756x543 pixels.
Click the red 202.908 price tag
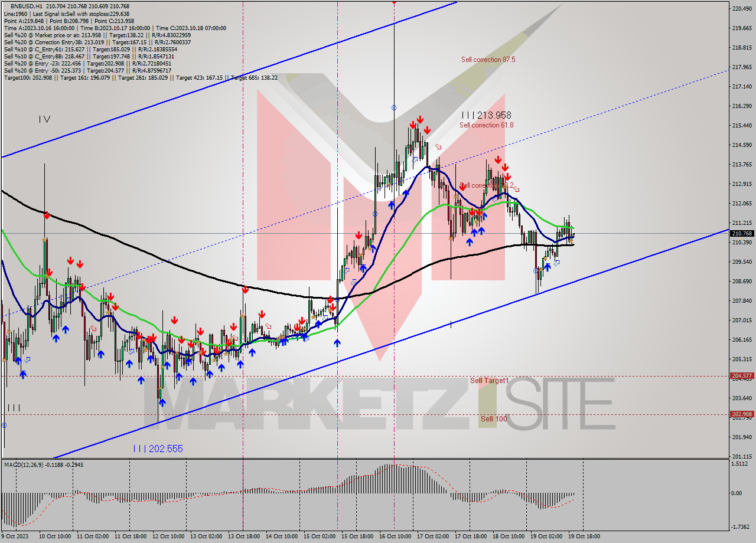click(x=742, y=414)
